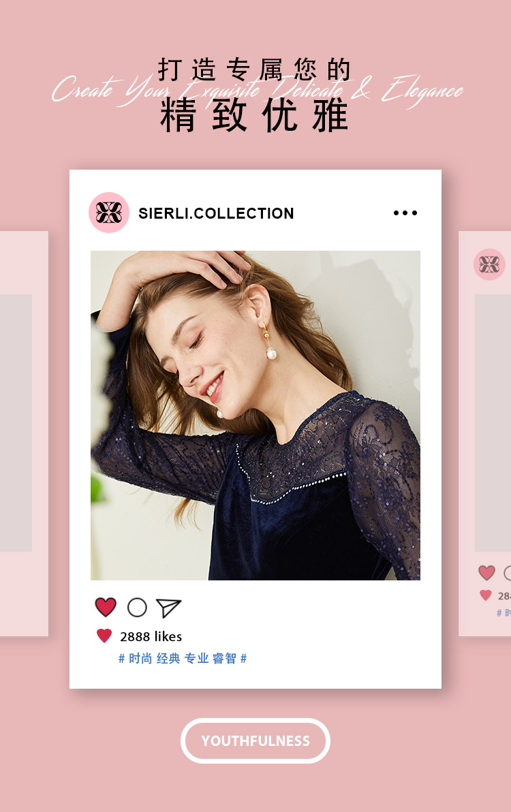Click the cursive Create Your Exquisite text
This screenshot has width=511, height=812.
pyautogui.click(x=258, y=91)
